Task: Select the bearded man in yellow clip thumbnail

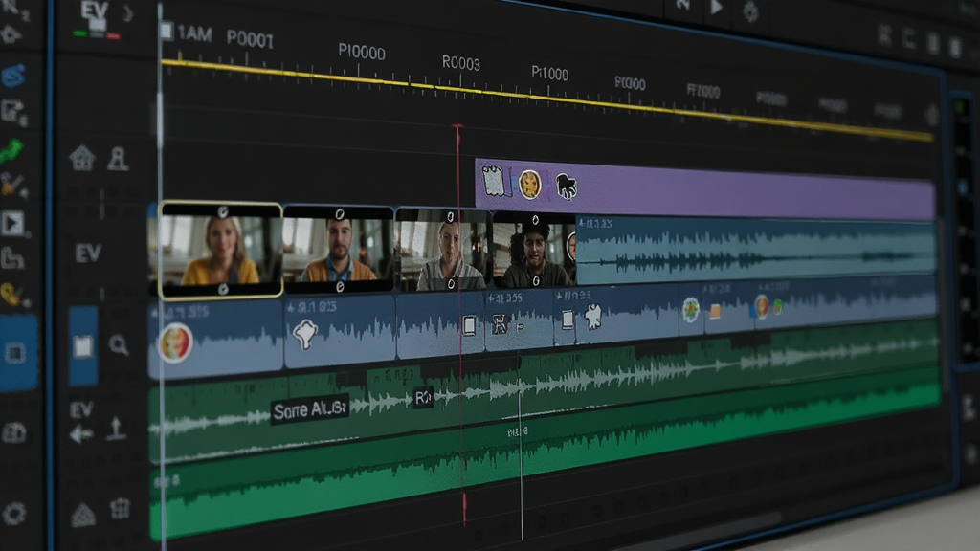Action: point(338,250)
